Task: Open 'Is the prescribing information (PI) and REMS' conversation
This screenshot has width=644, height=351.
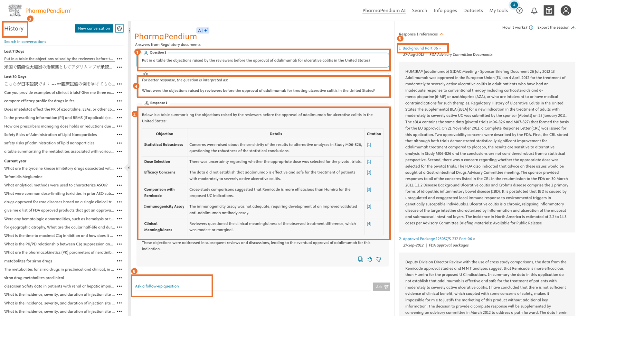Action: click(59, 118)
